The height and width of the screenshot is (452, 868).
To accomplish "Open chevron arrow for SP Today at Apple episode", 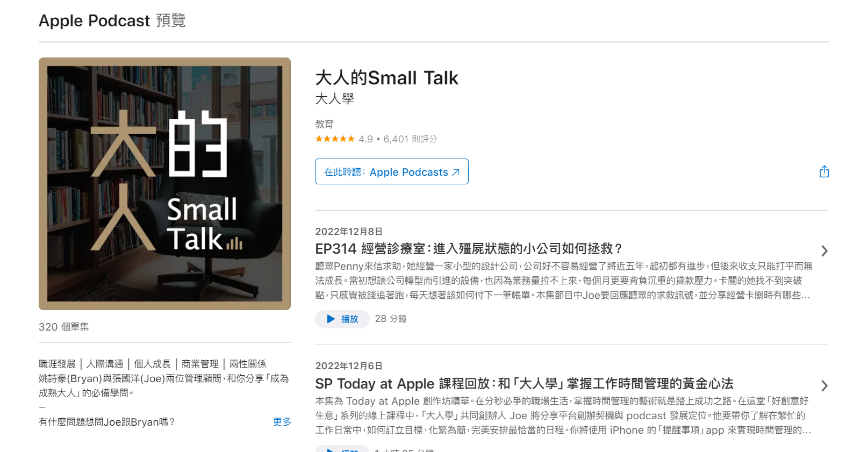I will click(824, 386).
